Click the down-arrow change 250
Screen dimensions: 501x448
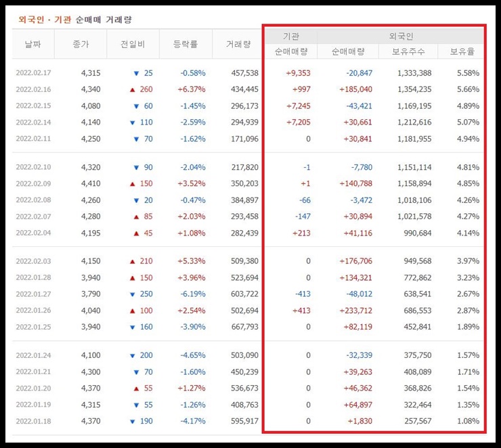pyautogui.click(x=141, y=294)
